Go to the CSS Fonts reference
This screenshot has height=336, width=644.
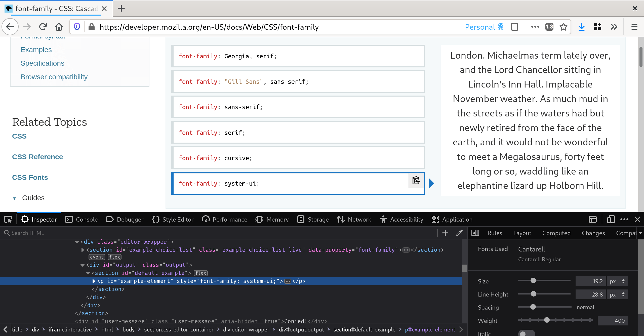coord(30,177)
